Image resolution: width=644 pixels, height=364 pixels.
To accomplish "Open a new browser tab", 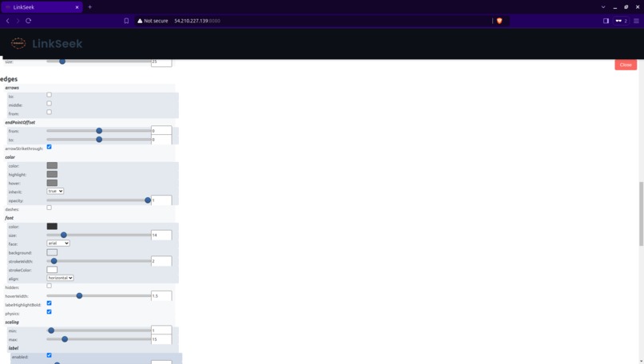I will click(90, 7).
